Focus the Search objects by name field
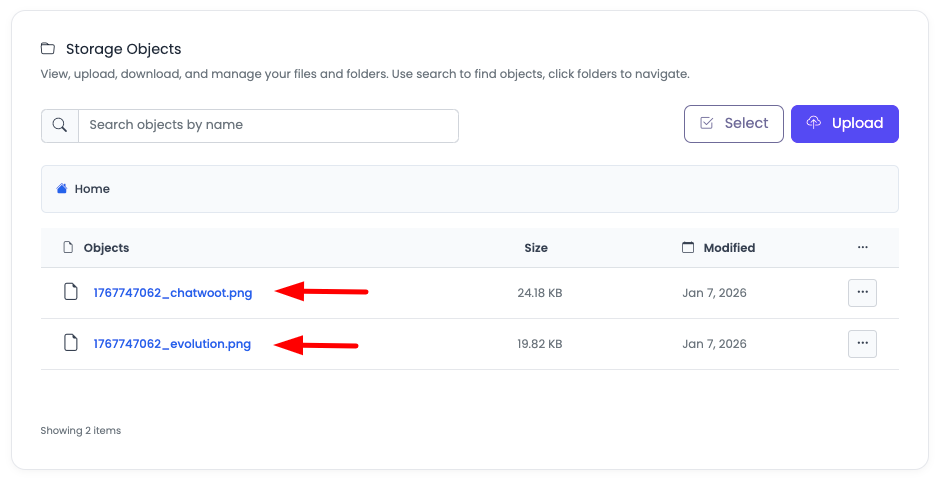 [x=268, y=126]
